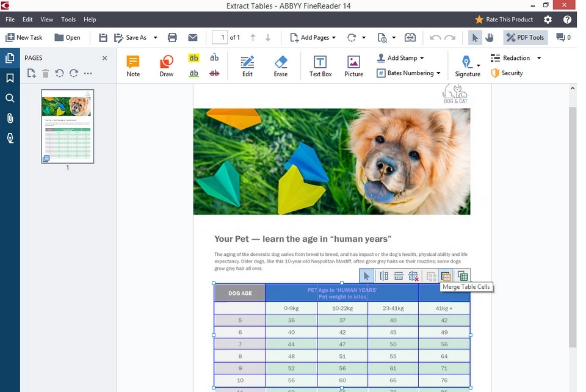586x392 pixels.
Task: Activate the Edit tool
Action: click(x=247, y=66)
